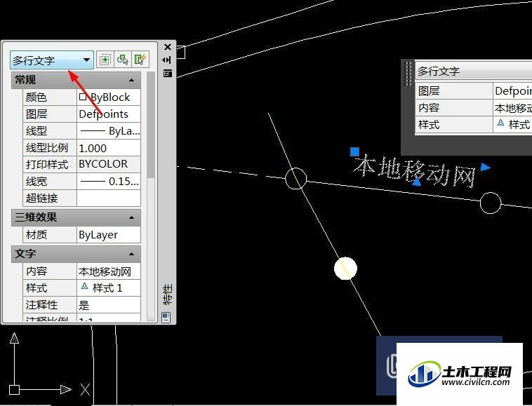
Task: Click the Select Objects icon
Action: click(123, 60)
